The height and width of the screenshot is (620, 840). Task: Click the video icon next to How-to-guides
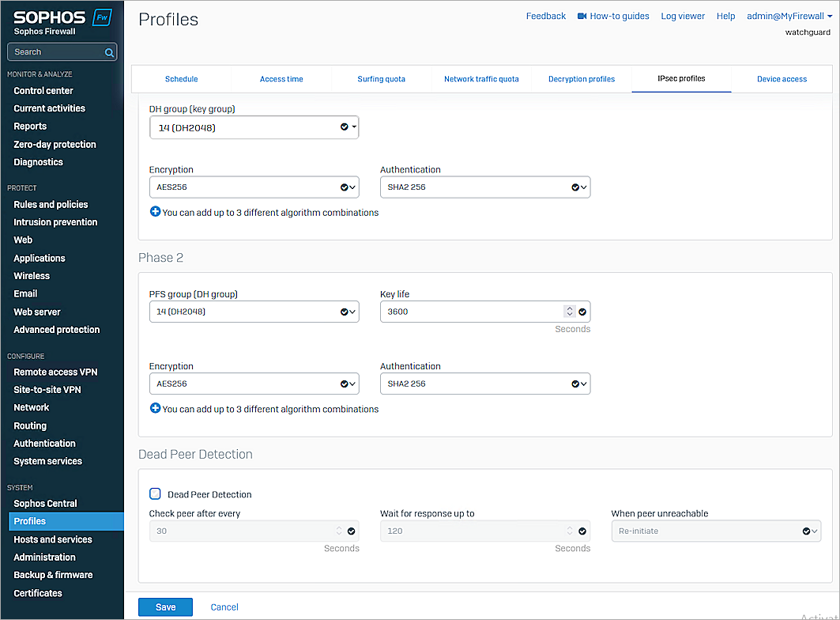(581, 15)
